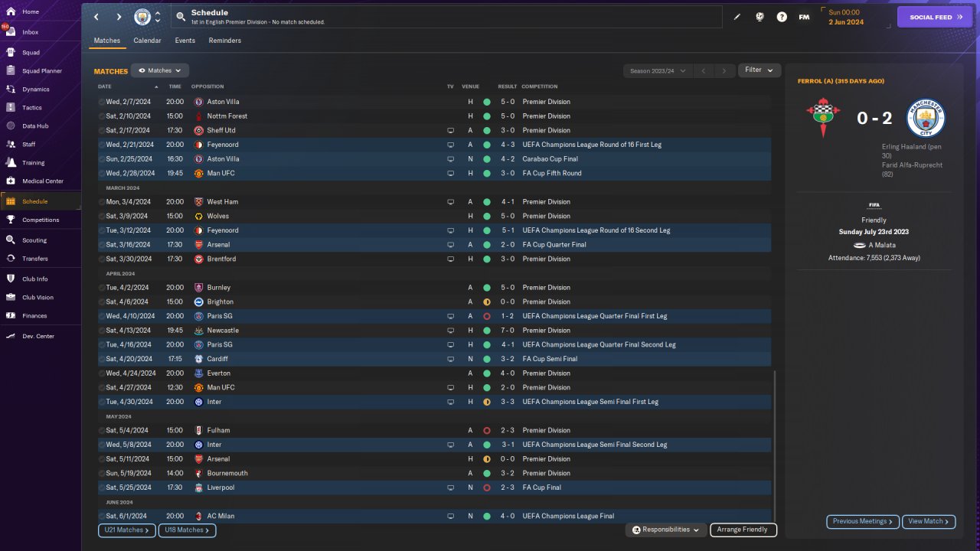980x551 pixels.
Task: Open the Data Hub
Action: 35,126
